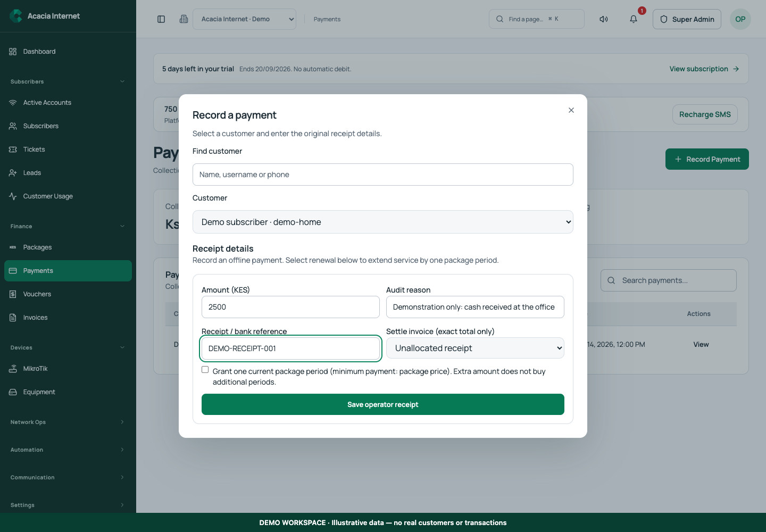Close the Record a payment dialog

click(571, 110)
